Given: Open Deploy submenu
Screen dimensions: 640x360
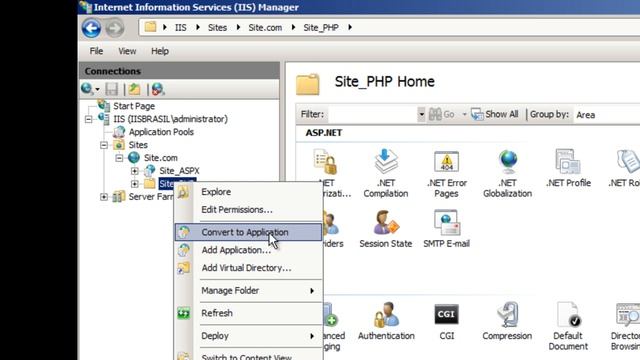Looking at the screenshot, I should click(x=249, y=336).
